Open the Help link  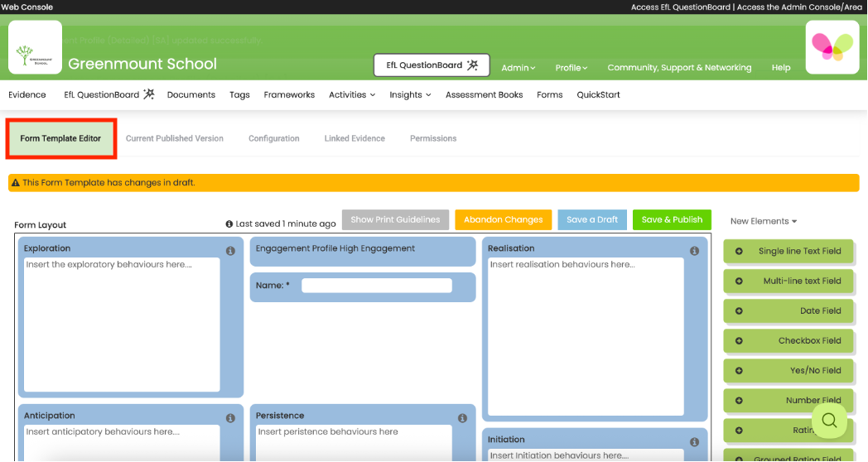(x=781, y=68)
